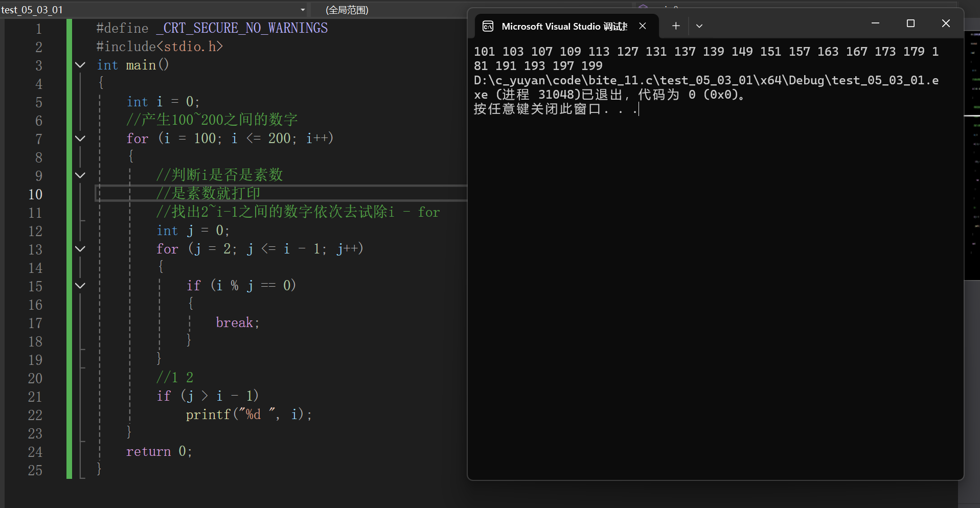
Task: Click line number 17 in the gutter
Action: tap(35, 323)
